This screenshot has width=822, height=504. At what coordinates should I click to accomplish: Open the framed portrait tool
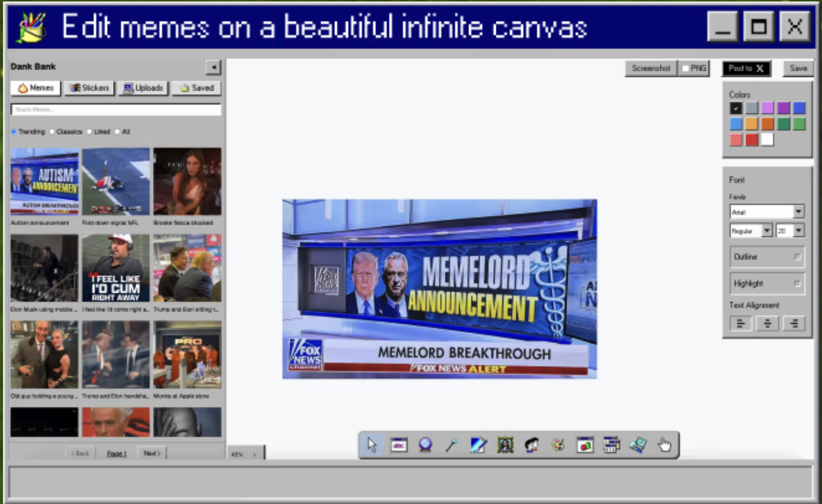pos(505,445)
